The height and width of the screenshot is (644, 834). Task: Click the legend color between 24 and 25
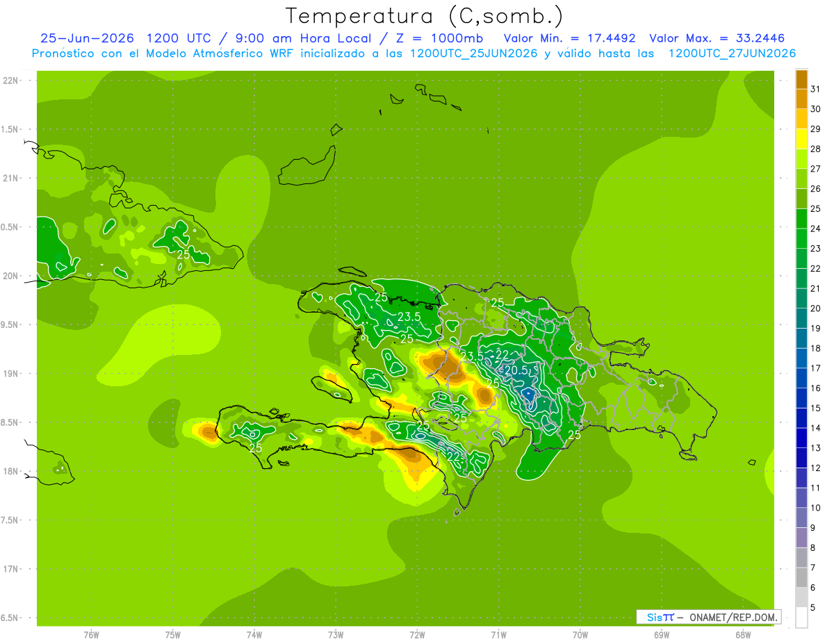(x=801, y=219)
